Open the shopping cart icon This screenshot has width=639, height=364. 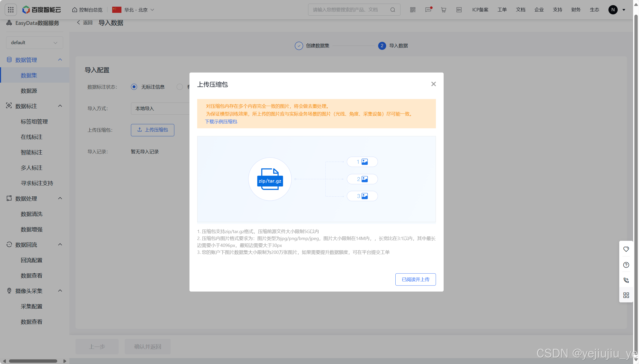click(443, 10)
